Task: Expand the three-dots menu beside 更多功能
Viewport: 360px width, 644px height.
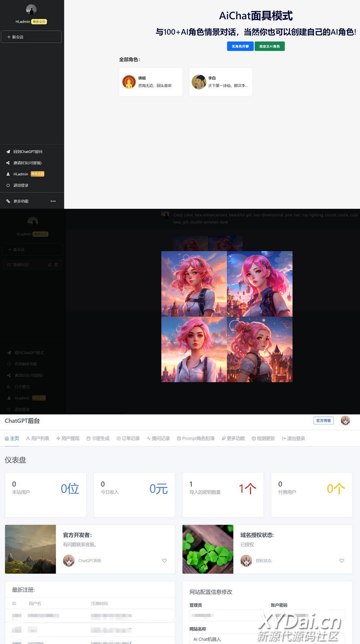Action: pyautogui.click(x=53, y=201)
